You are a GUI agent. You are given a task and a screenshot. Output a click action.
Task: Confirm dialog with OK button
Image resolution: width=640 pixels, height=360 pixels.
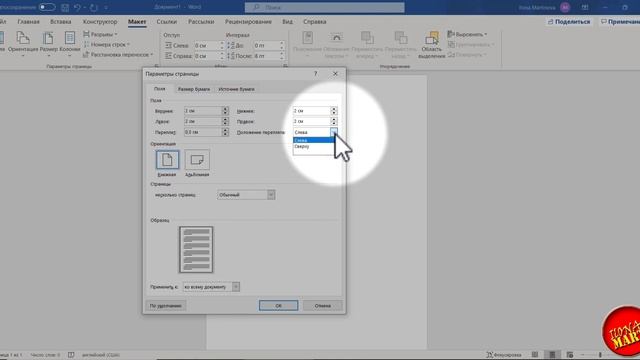coord(278,306)
